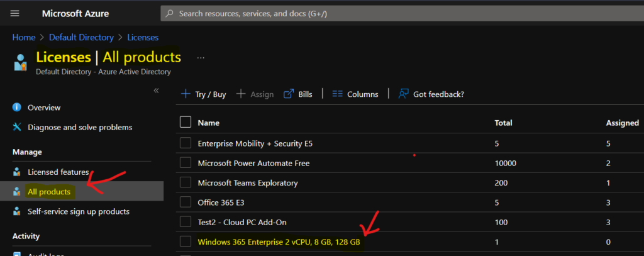Click the Licenses breadcrumb link
This screenshot has height=256, width=644.
143,37
